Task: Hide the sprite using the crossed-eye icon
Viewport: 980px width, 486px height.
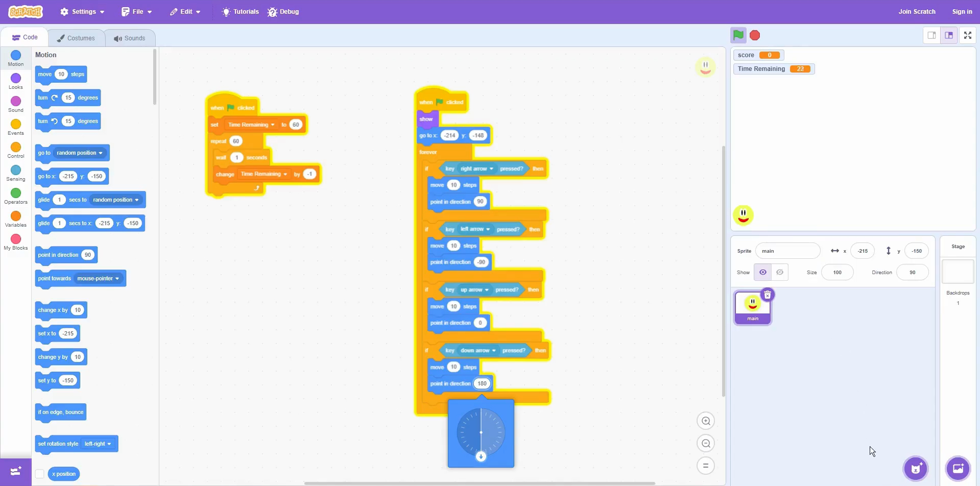Action: pos(780,273)
